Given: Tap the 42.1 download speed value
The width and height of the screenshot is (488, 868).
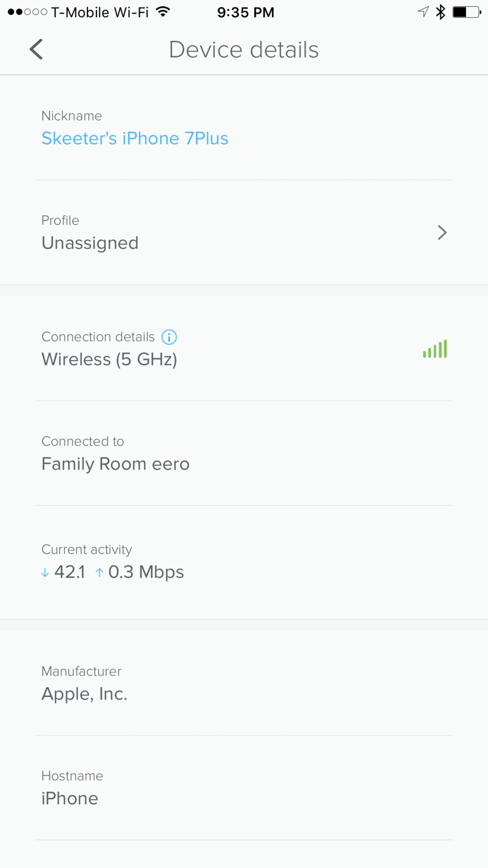Looking at the screenshot, I should point(70,572).
